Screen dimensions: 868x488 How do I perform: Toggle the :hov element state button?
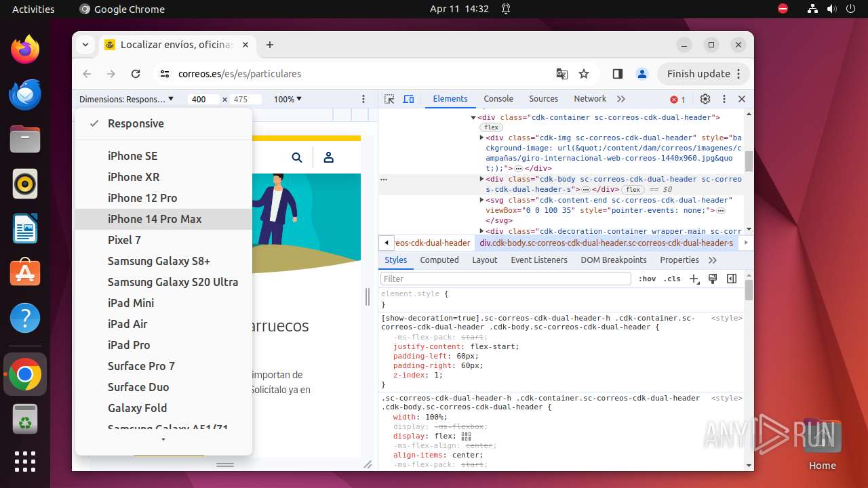coord(648,279)
